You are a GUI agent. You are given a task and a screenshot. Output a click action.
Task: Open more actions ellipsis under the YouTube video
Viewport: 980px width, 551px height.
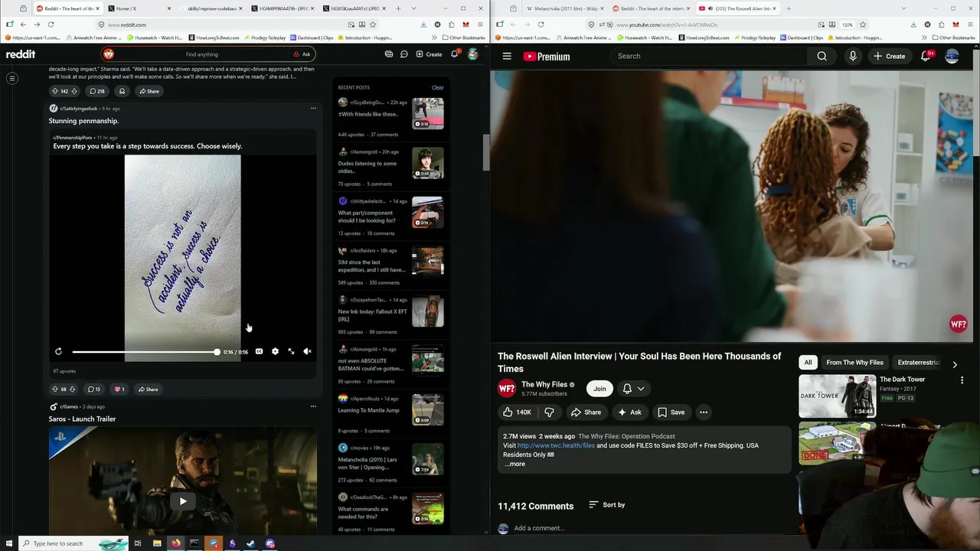click(x=704, y=412)
